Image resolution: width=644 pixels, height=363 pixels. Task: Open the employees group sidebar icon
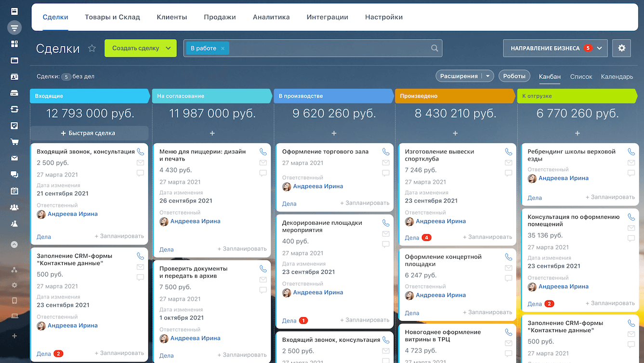pyautogui.click(x=14, y=207)
